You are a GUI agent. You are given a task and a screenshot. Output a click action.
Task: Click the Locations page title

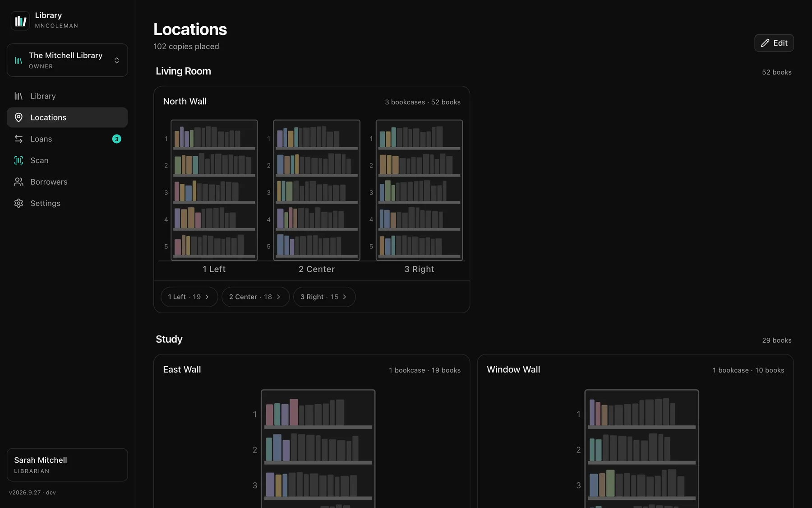point(190,29)
